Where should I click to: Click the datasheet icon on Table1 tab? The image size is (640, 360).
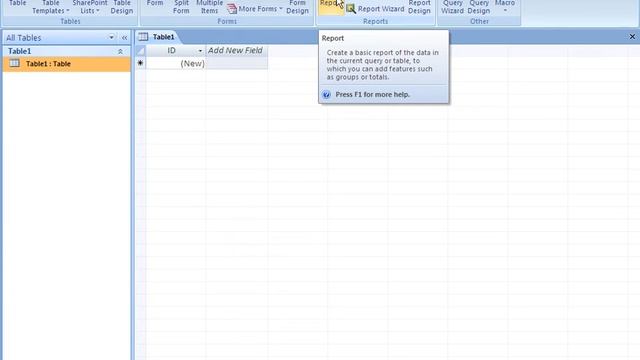pos(143,37)
